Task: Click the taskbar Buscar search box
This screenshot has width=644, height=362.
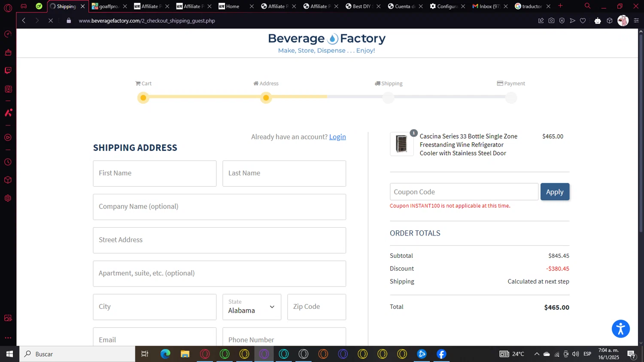Action: coord(77,354)
